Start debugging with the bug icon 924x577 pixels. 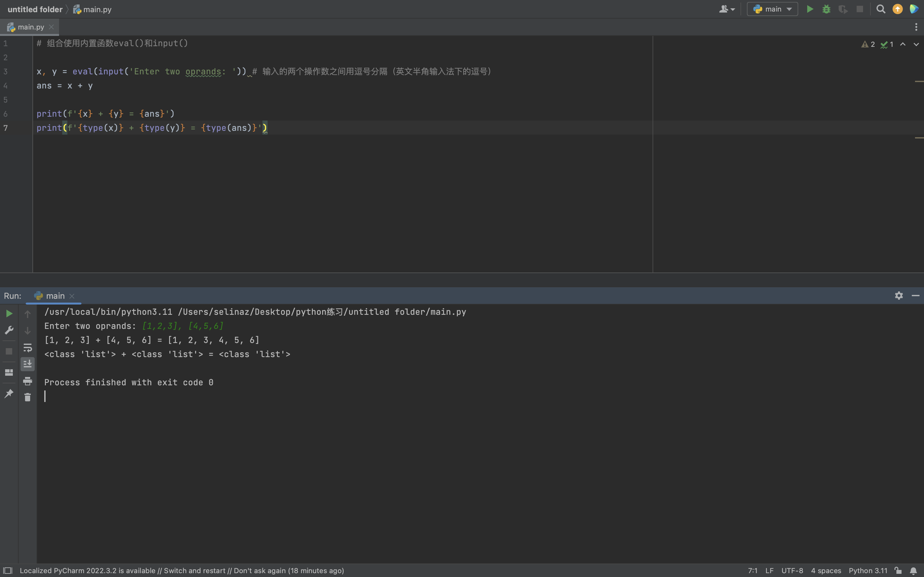[x=826, y=9]
